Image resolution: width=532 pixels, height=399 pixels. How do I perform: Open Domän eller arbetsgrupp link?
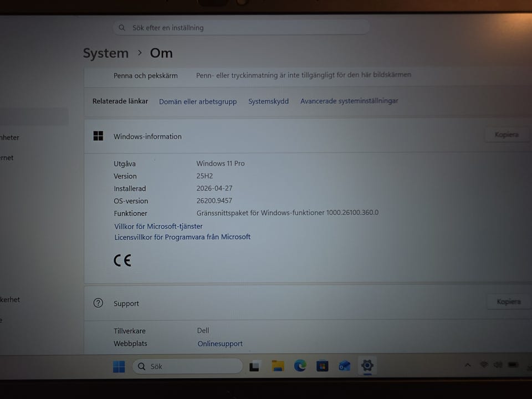(198, 101)
